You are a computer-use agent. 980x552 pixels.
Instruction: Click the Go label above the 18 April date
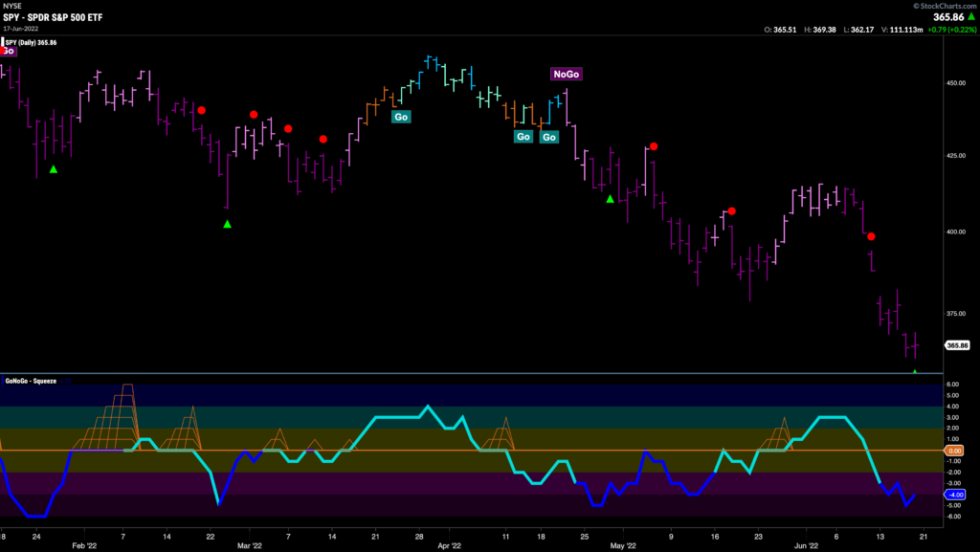pyautogui.click(x=548, y=138)
